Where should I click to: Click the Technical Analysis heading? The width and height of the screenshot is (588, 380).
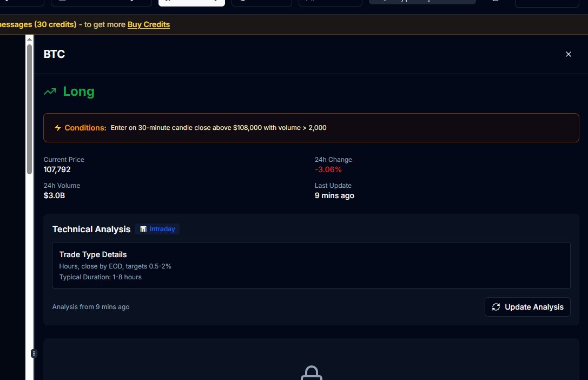91,229
